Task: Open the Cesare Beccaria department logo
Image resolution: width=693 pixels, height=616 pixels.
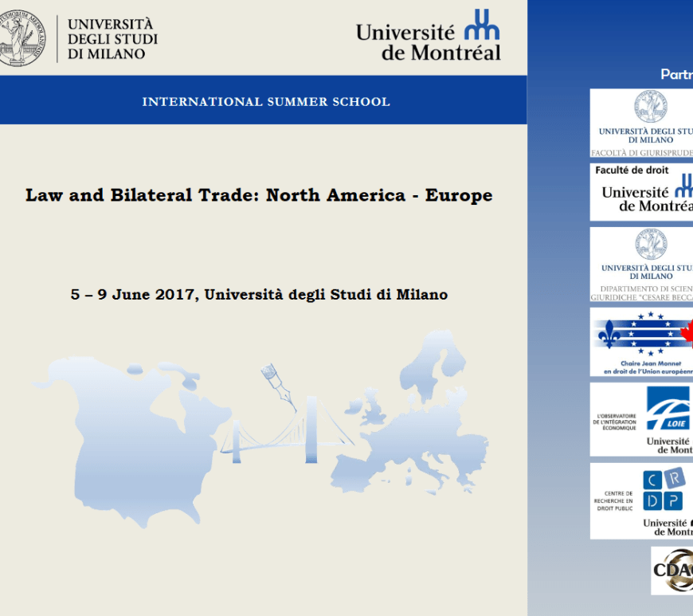Action: (642, 265)
